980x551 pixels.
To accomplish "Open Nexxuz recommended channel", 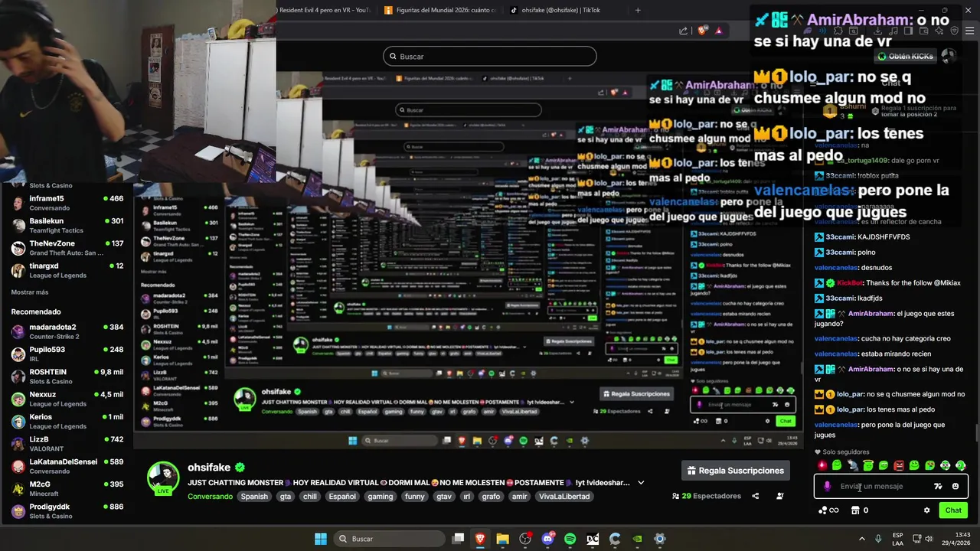I will tap(67, 399).
